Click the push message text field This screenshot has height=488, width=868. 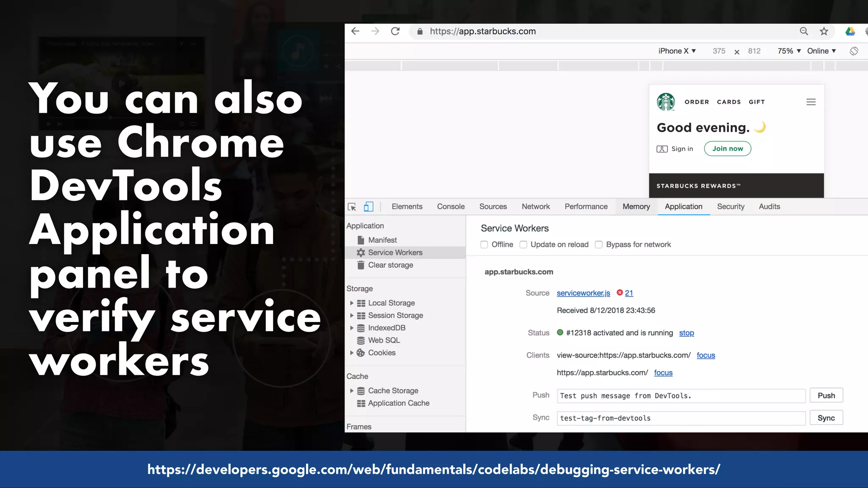click(681, 396)
